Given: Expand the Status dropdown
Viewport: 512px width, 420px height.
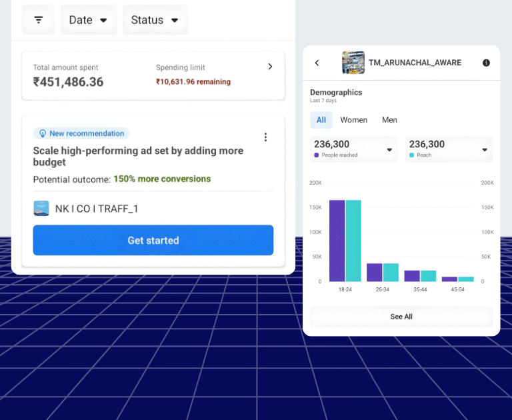Looking at the screenshot, I should click(155, 20).
